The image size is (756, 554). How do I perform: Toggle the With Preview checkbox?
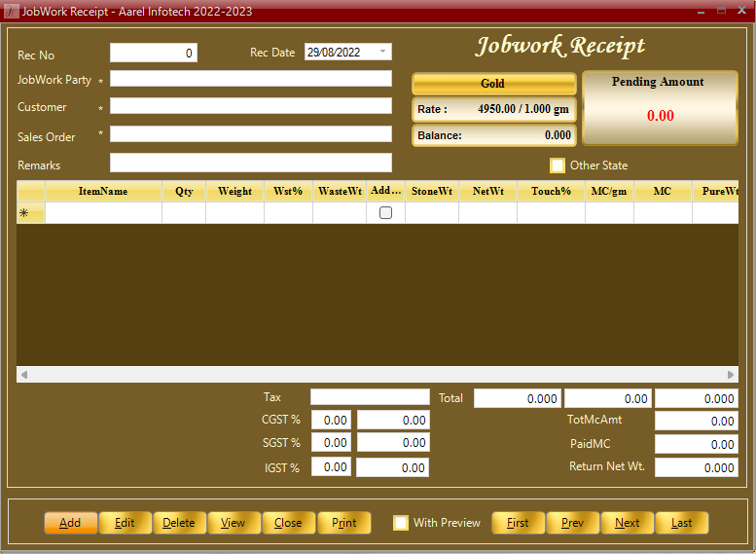[401, 523]
